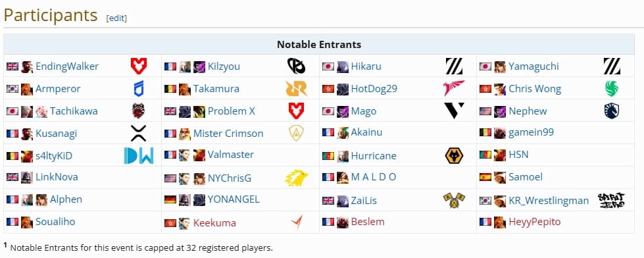The height and width of the screenshot is (258, 644).
Task: Open EndingWalker's player page
Action: [67, 66]
